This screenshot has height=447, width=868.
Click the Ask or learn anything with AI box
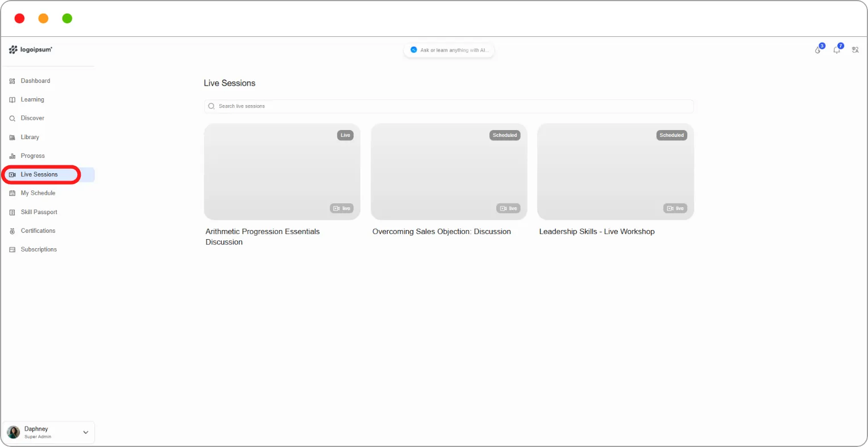(x=448, y=50)
